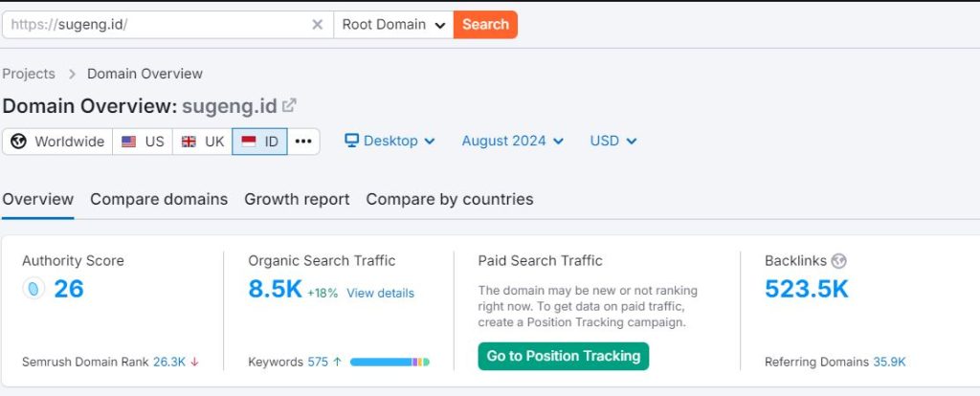
Task: Open the Root Domain scope dropdown
Action: 393,24
